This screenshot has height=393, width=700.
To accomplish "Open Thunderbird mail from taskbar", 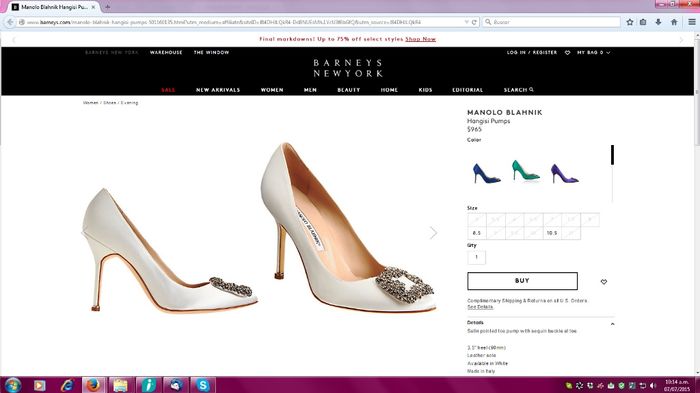I will pos(175,385).
